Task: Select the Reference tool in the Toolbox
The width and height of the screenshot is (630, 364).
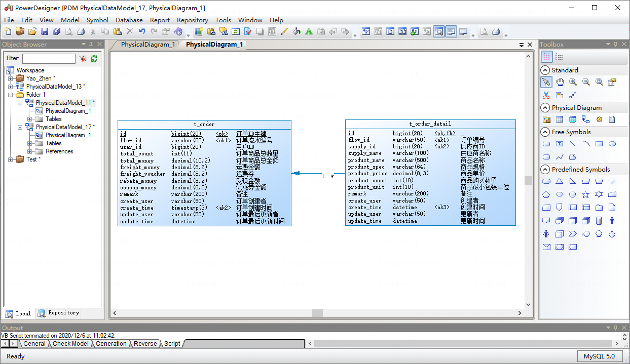Action: pos(586,119)
